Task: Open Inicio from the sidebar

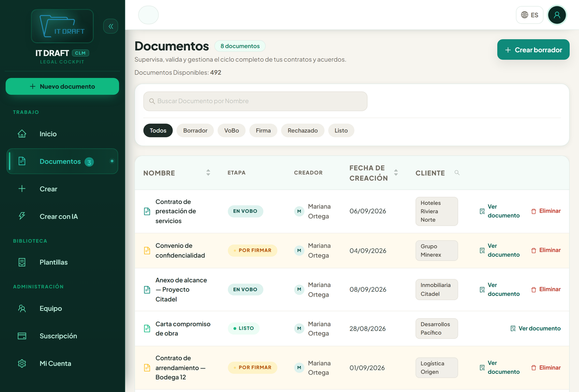Action: click(x=62, y=134)
